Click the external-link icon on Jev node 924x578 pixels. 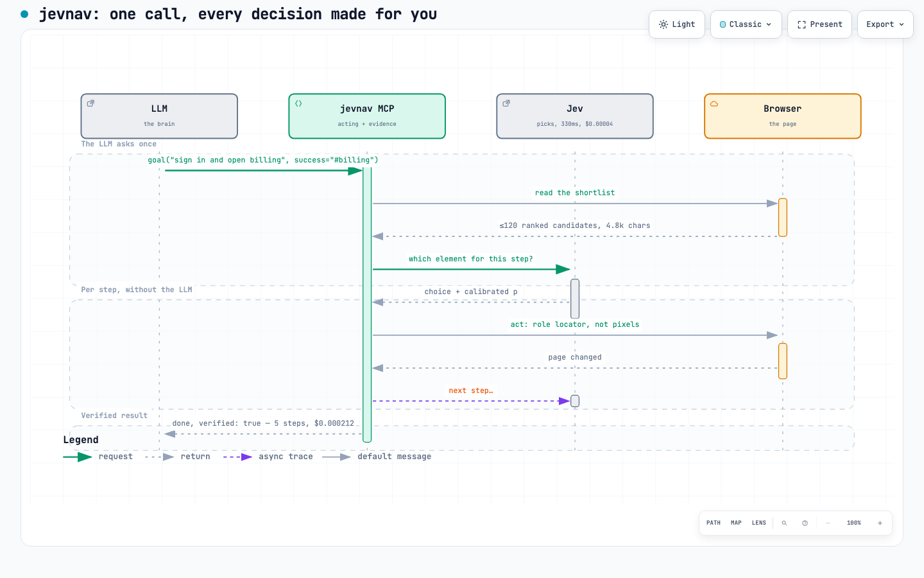click(x=506, y=103)
